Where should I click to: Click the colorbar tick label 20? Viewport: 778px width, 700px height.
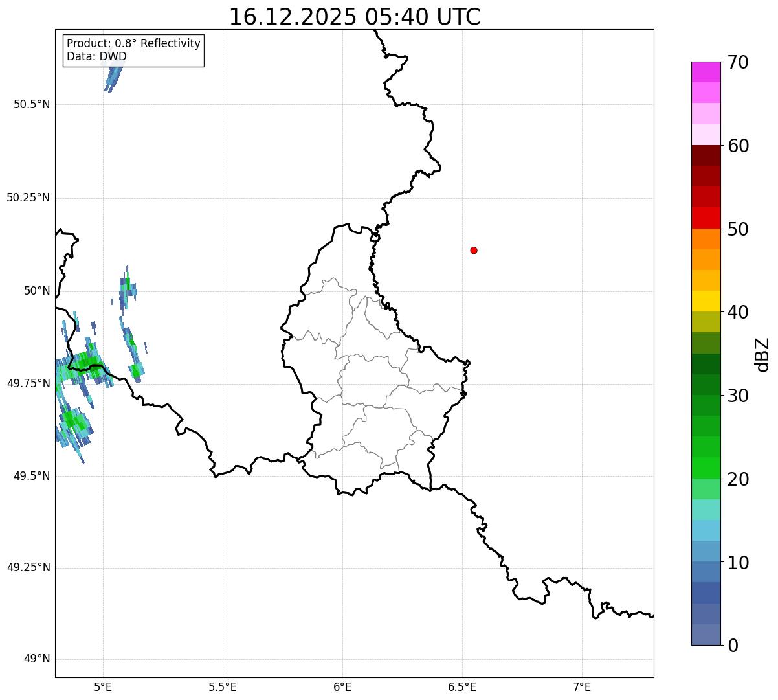click(738, 479)
